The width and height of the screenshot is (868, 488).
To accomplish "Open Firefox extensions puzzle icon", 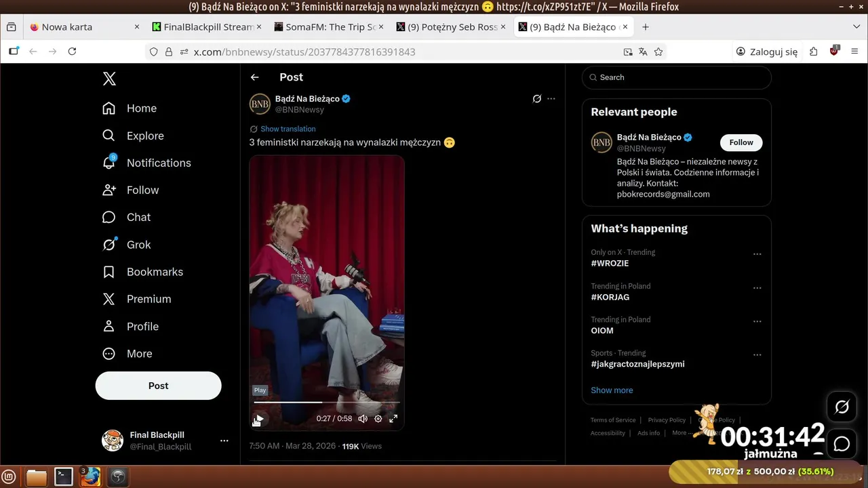I will tap(814, 52).
